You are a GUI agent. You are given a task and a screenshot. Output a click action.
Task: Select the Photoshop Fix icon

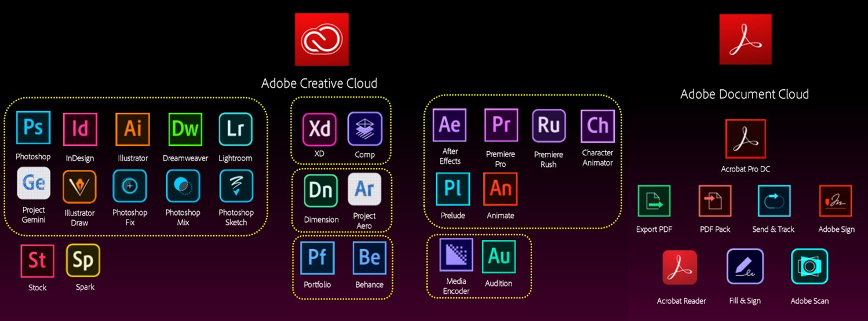coord(130,186)
